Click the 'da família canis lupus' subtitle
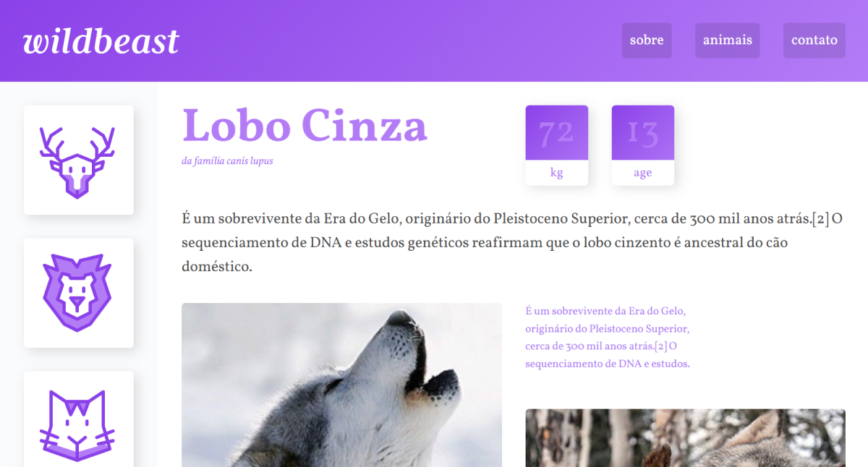 point(227,161)
